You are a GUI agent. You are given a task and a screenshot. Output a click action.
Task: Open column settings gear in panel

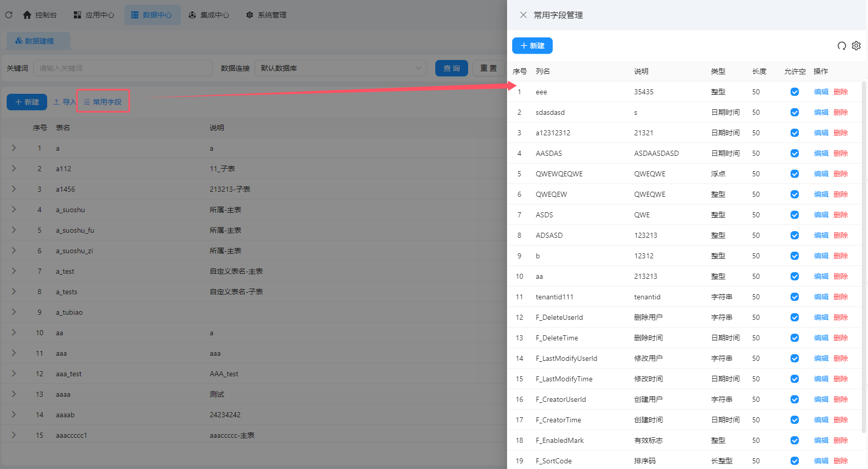[856, 46]
